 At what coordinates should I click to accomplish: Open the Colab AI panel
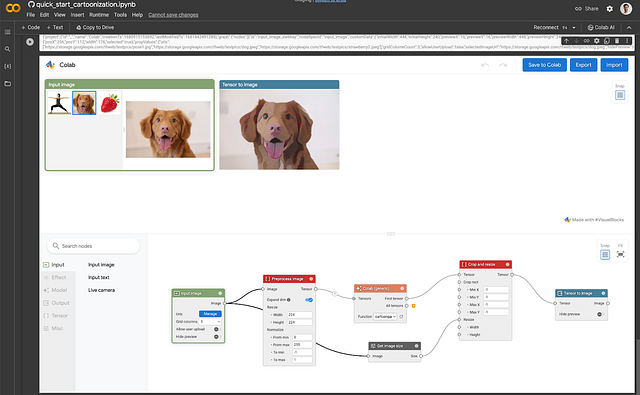(x=601, y=28)
